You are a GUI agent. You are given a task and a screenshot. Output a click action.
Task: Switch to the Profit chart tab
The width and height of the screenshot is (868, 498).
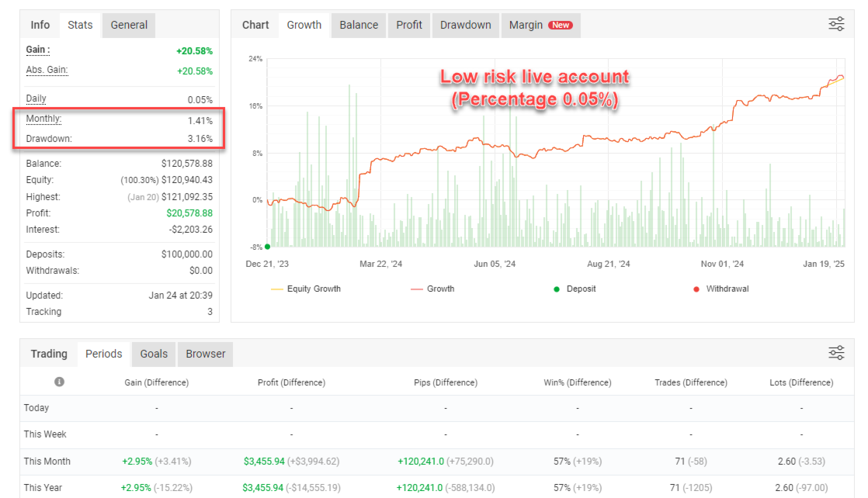[409, 26]
